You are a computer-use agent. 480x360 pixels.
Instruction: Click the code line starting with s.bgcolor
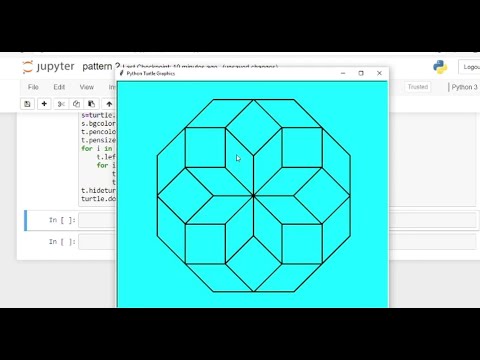99,124
